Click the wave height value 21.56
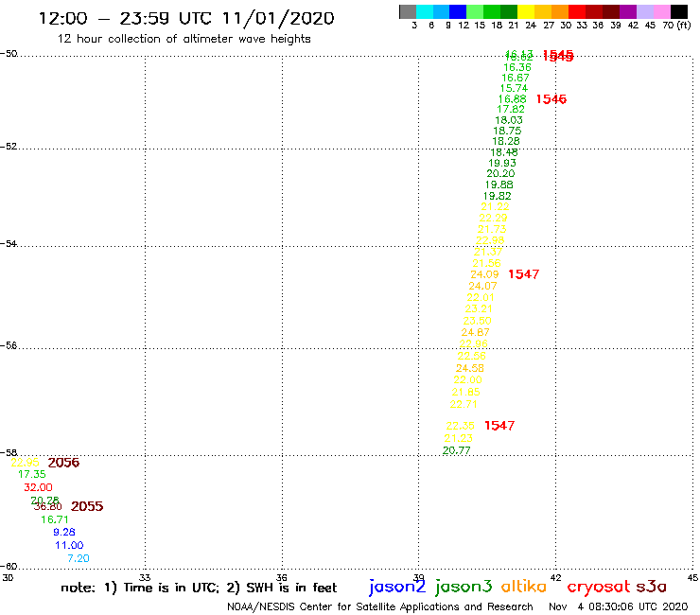Viewport: 700px width, 615px height. tap(486, 264)
